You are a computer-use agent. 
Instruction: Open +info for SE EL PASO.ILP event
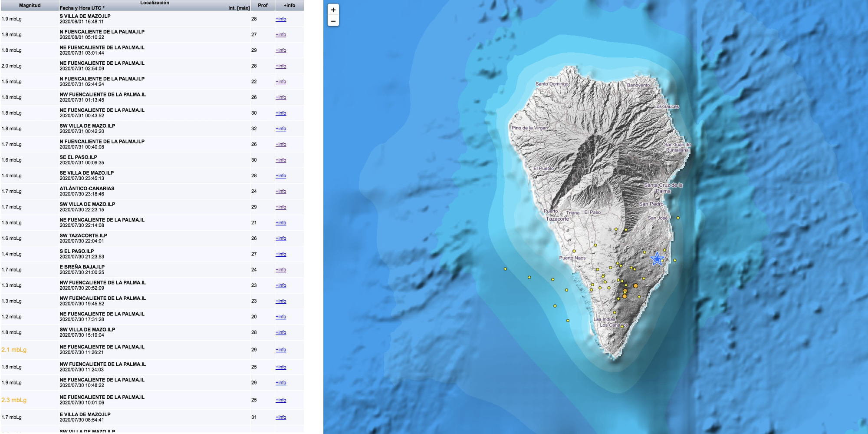coord(281,160)
